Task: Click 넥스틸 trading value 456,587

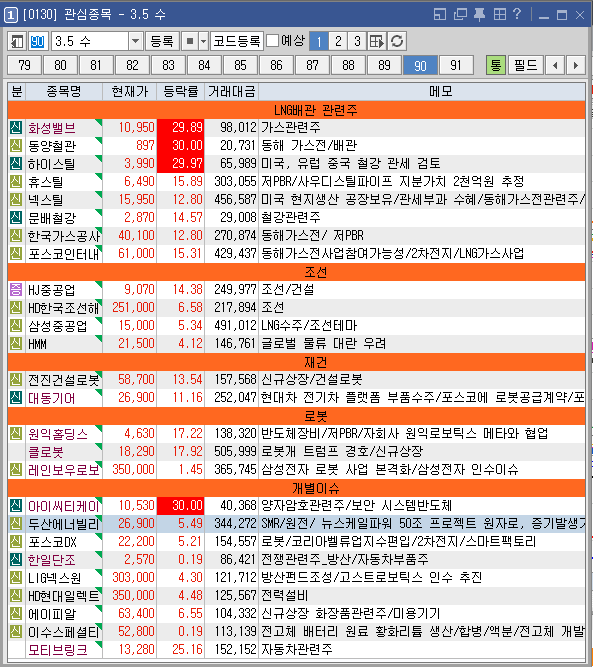Action: point(235,200)
